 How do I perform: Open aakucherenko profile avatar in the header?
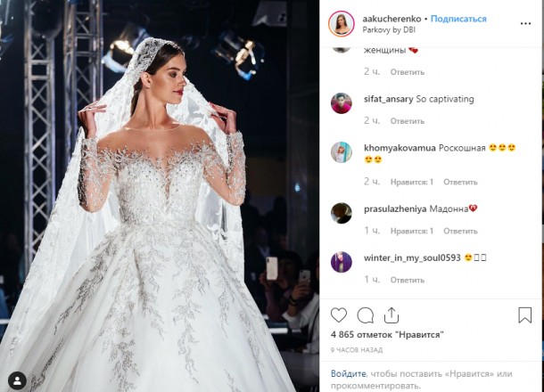[342, 23]
